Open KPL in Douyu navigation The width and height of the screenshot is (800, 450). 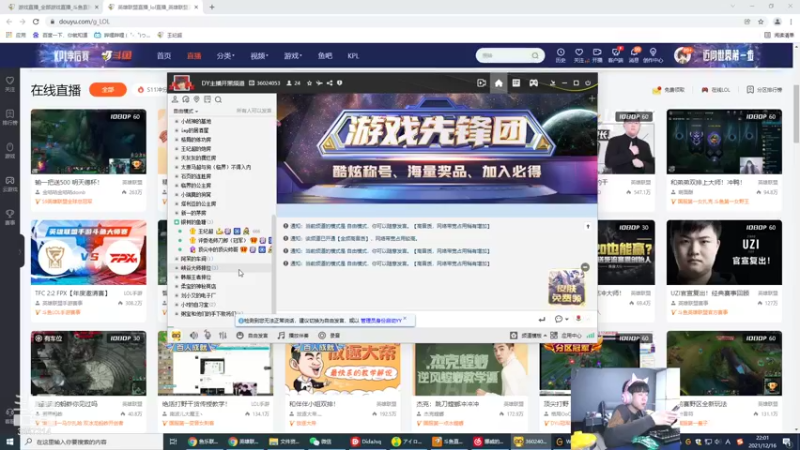(x=353, y=56)
